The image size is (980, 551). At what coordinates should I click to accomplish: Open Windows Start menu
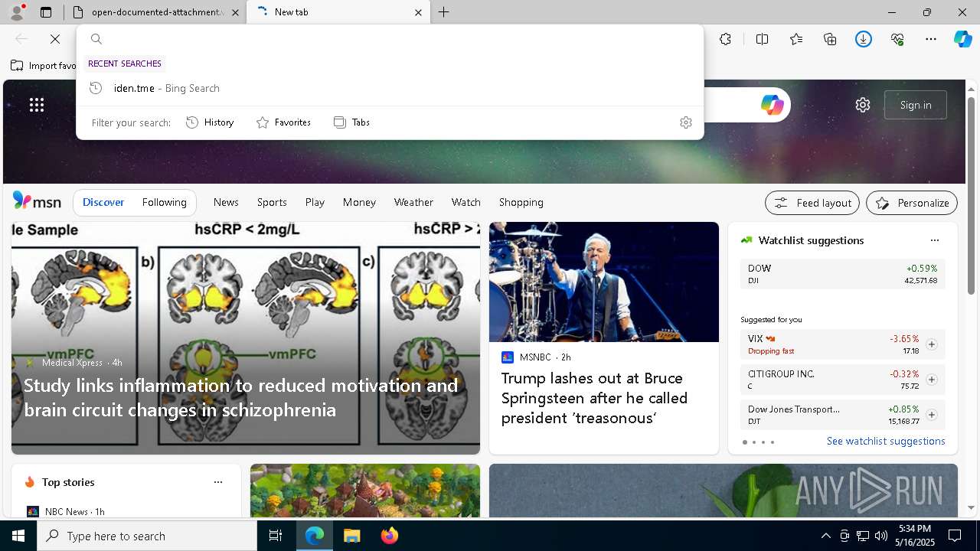coord(18,536)
